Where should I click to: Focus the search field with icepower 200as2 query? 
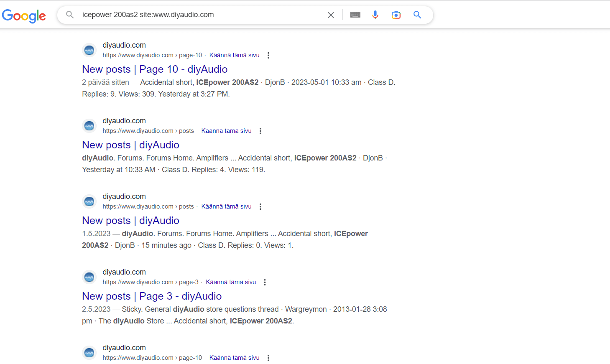[201, 15]
